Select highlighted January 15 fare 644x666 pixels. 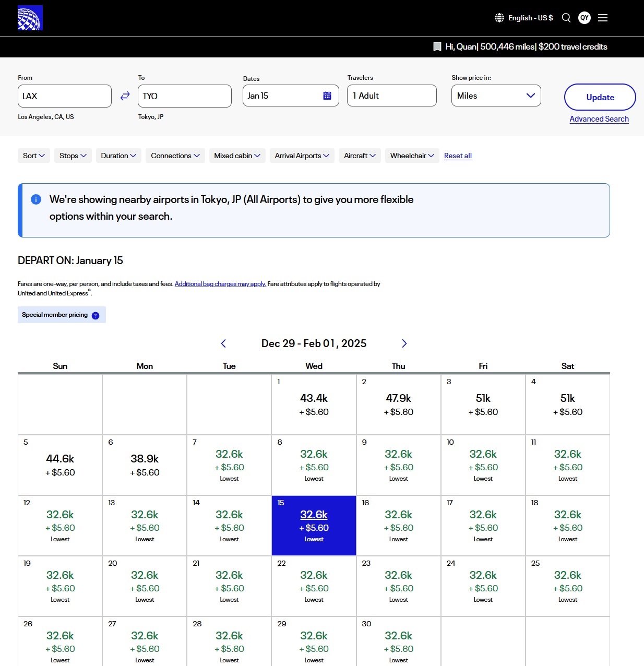[314, 526]
